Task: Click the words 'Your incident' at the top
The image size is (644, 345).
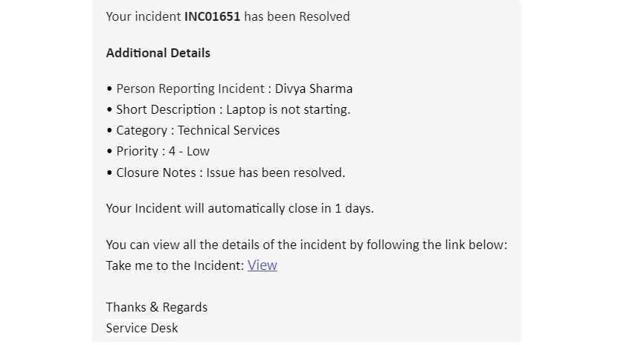Action: [x=143, y=16]
